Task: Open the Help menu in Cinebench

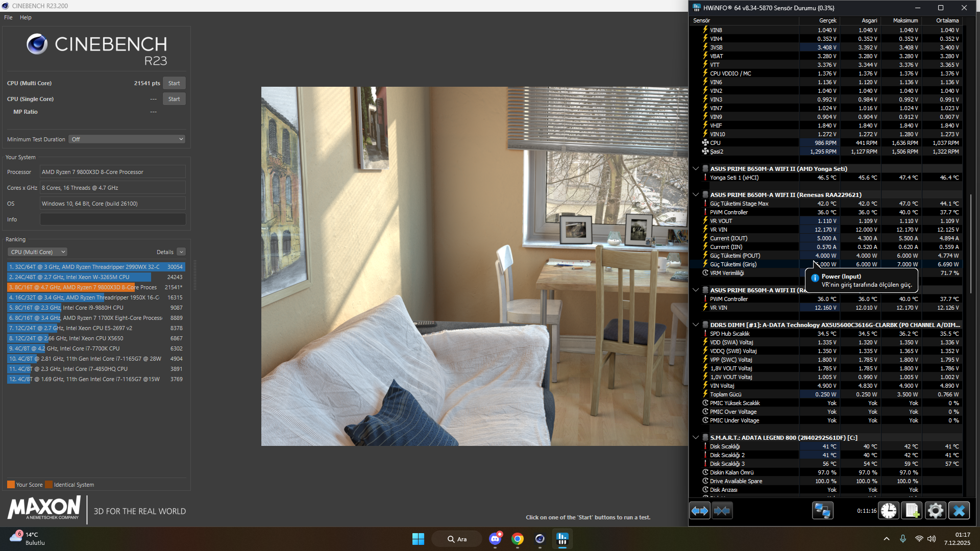Action: click(26, 17)
